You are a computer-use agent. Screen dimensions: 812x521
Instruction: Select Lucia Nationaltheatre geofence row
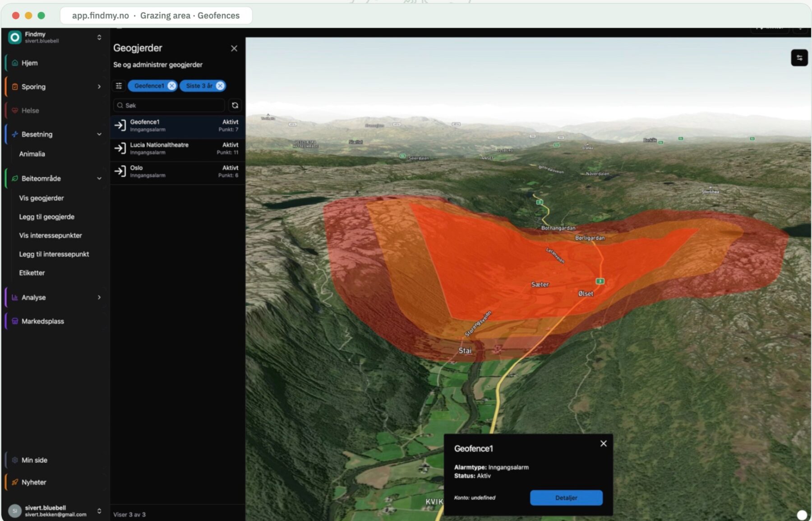point(178,149)
